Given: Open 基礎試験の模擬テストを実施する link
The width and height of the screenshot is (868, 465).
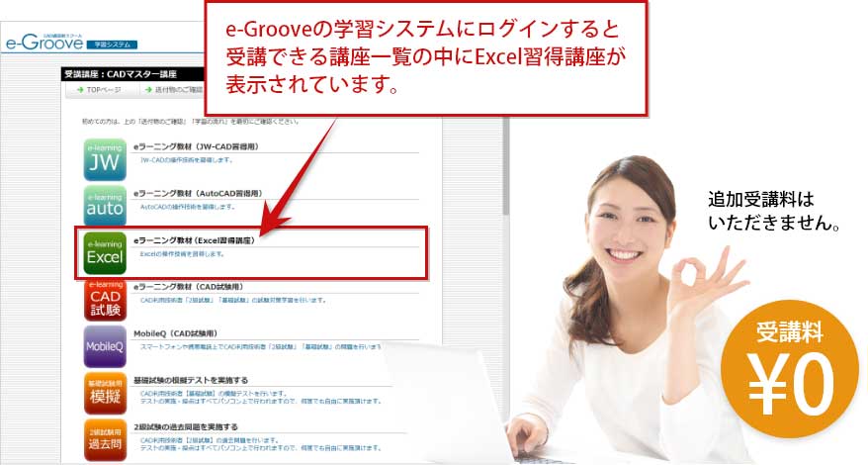Looking at the screenshot, I should (x=191, y=380).
